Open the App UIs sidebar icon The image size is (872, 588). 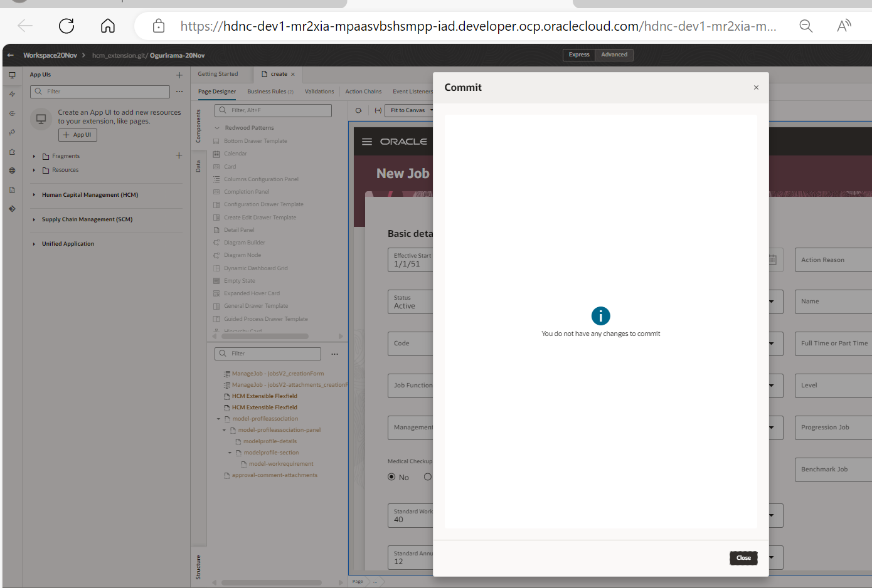click(12, 75)
